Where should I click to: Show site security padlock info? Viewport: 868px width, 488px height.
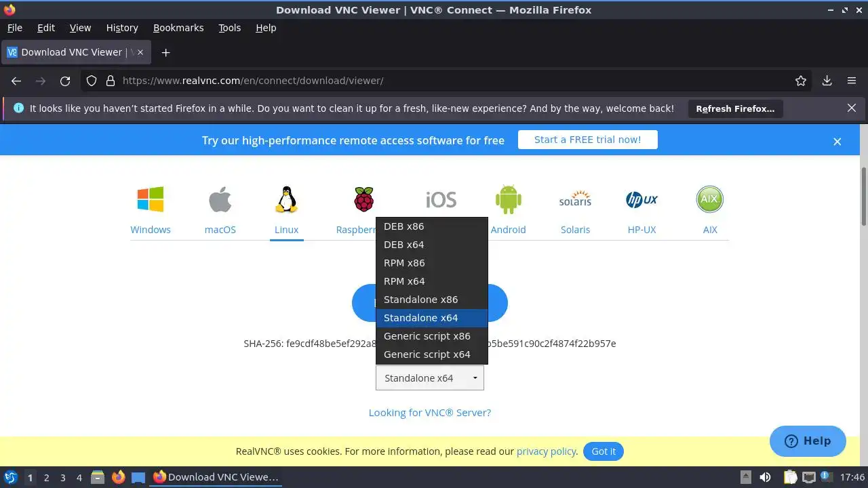[111, 81]
